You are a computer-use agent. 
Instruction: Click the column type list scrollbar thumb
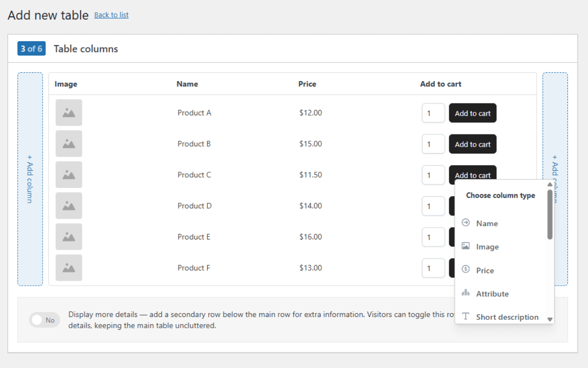[550, 214]
